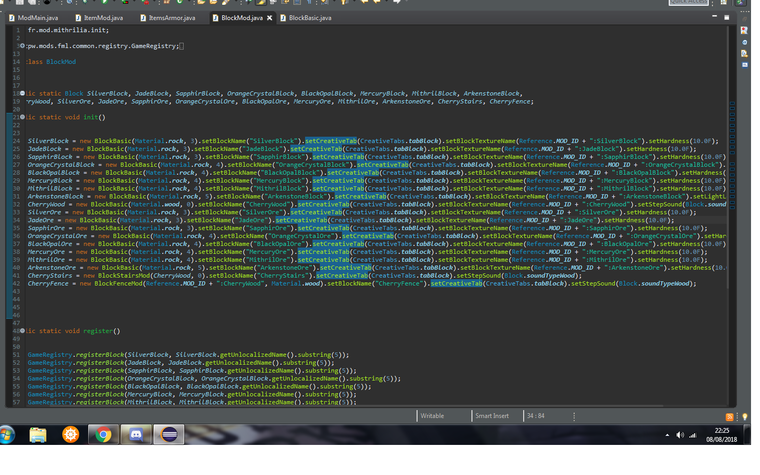This screenshot has height=475, width=760.
Task: Open the ItemMod.java tab
Action: (103, 18)
